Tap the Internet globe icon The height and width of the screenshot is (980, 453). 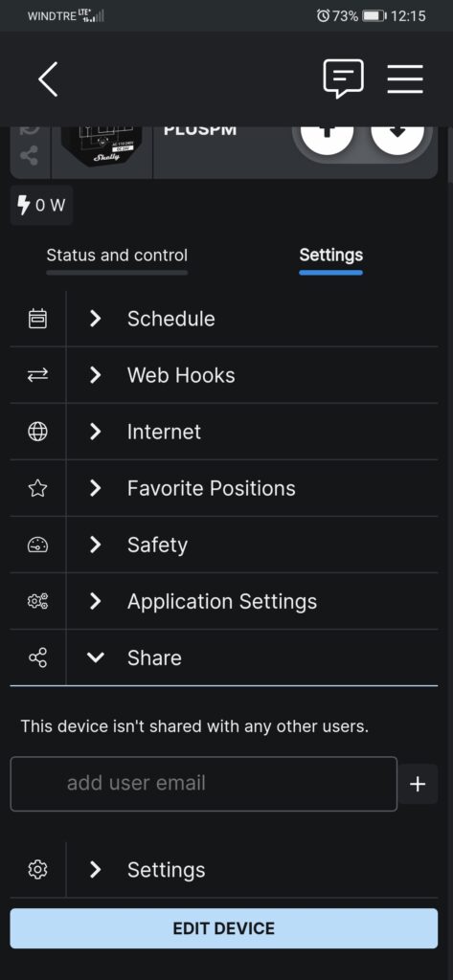click(x=37, y=432)
